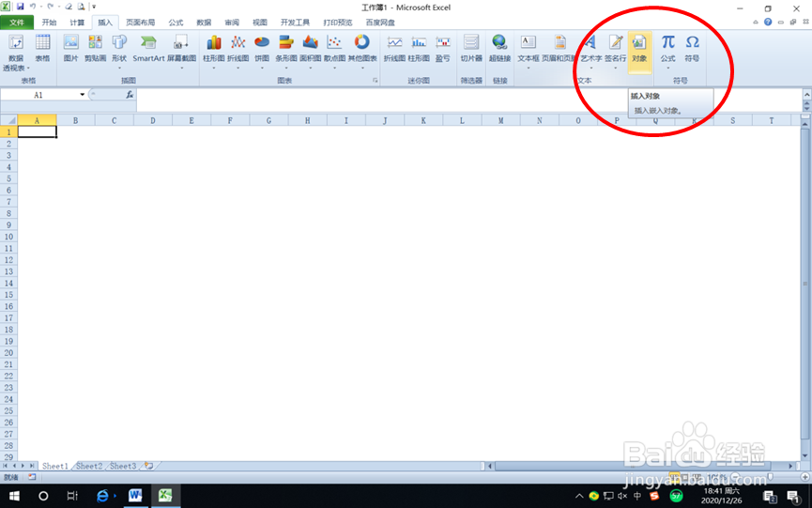The width and height of the screenshot is (812, 508).
Task: Click the Select All corner box
Action: (x=8, y=120)
